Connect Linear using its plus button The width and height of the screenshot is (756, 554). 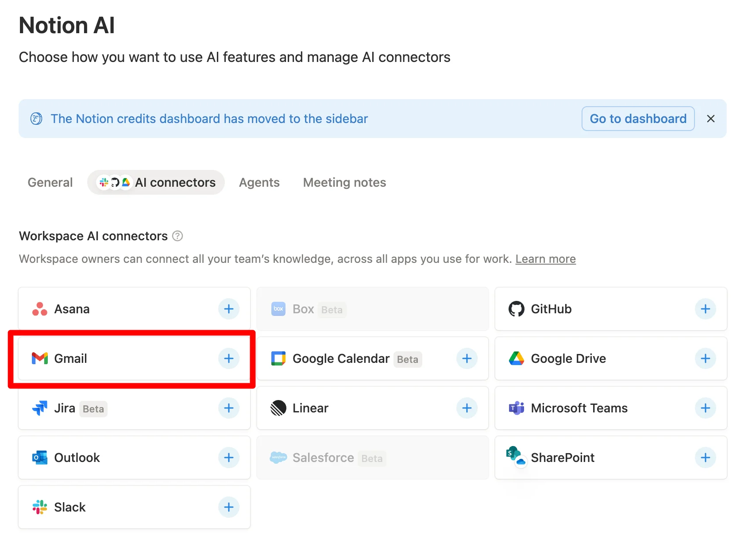point(467,408)
